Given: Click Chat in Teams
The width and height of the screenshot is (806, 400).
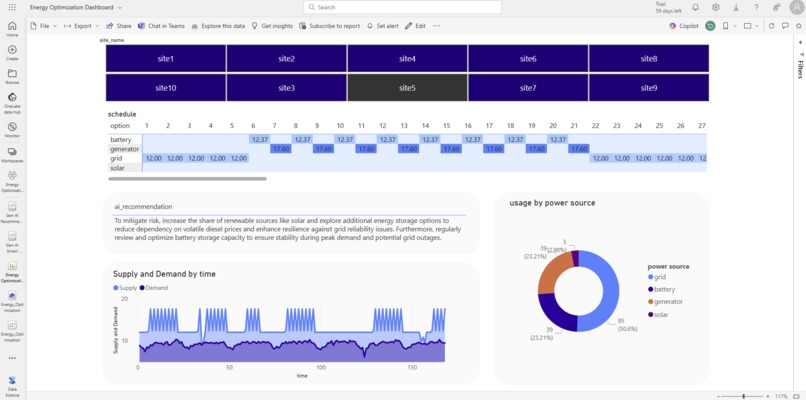Looking at the screenshot, I should [161, 26].
